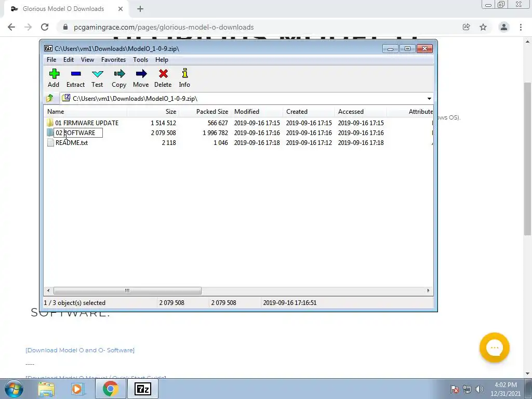Expand the 7-Zip address path dropdown
The image size is (532, 399).
click(x=429, y=99)
